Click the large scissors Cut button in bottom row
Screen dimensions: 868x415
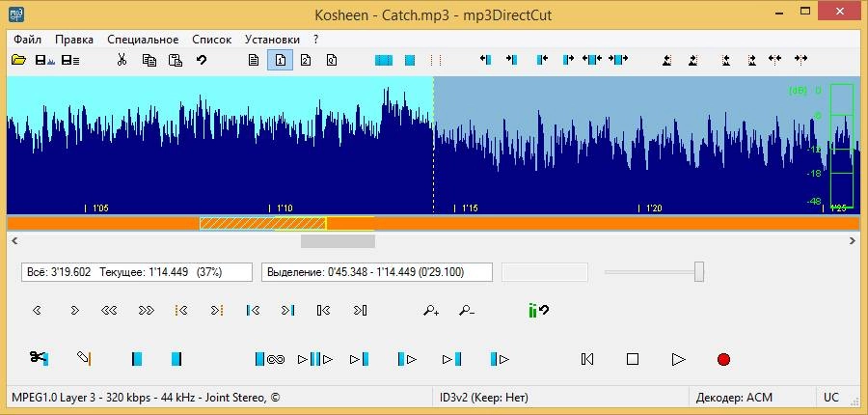pos(40,358)
